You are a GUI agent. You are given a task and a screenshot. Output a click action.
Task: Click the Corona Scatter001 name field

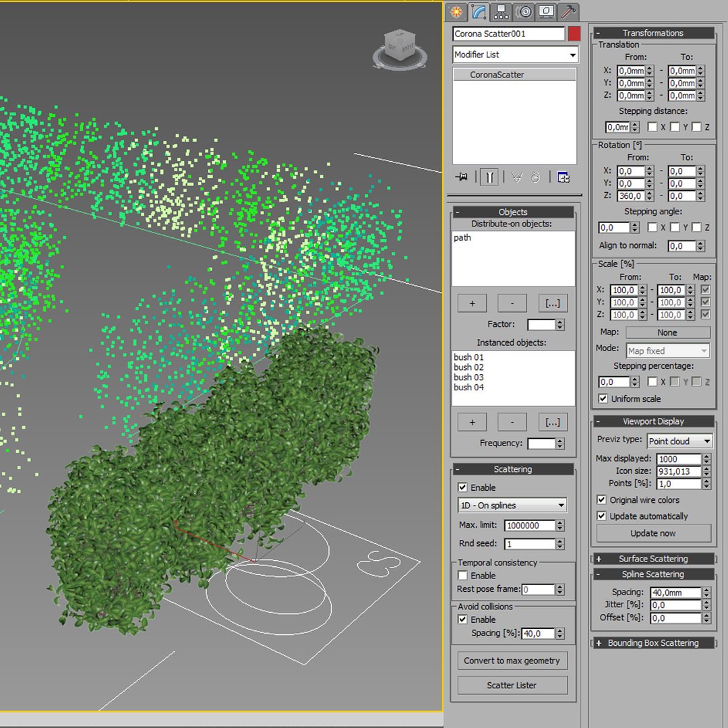tap(508, 34)
